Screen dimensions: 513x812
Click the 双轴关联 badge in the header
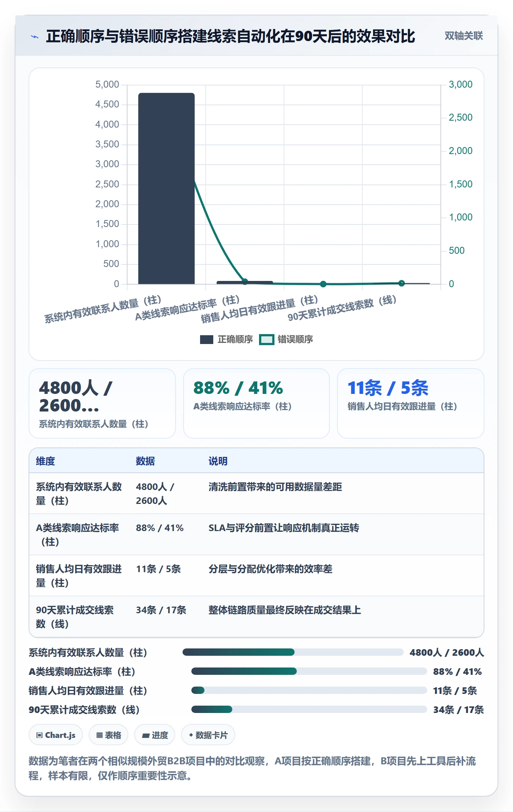click(x=464, y=36)
